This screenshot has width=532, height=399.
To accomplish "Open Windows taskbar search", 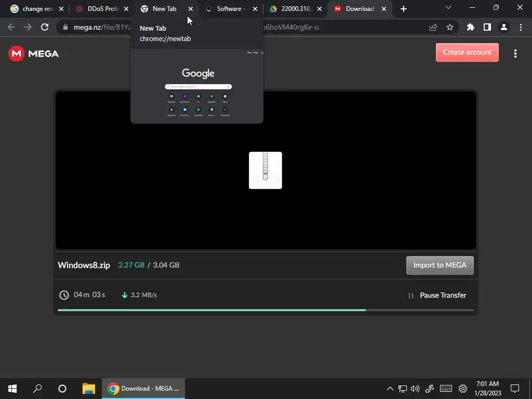I will click(x=37, y=389).
